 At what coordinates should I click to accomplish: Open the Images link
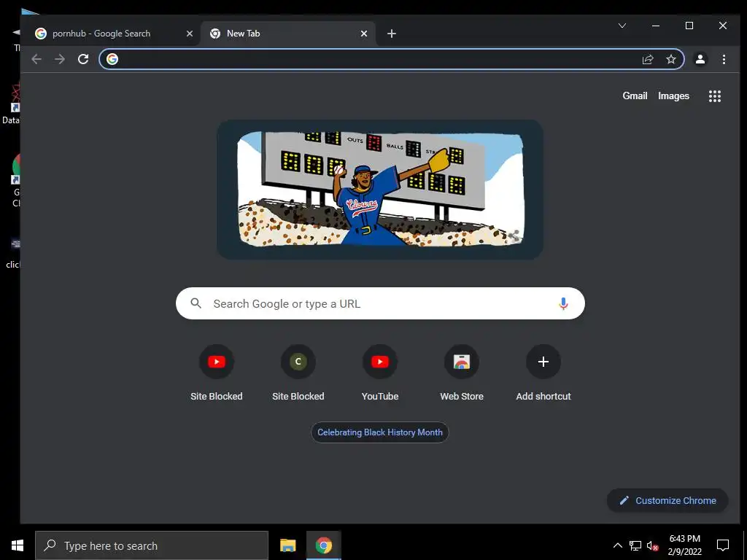(x=673, y=96)
